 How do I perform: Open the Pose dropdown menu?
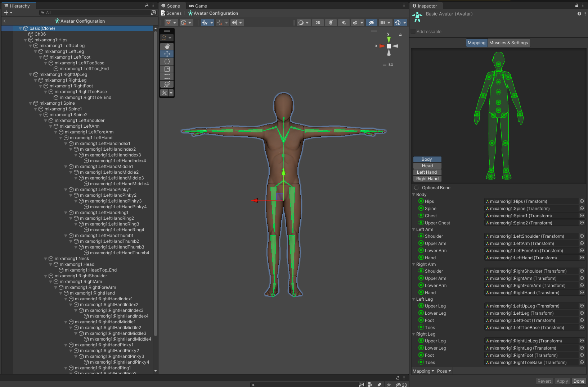pyautogui.click(x=444, y=371)
